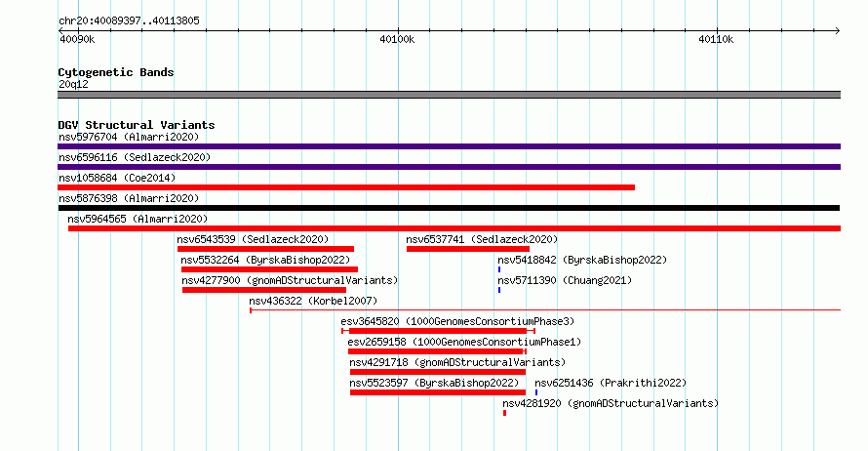The image size is (868, 451).
Task: Open nsv5532264 (ByrskaBishop2022) label
Action: pos(265,260)
